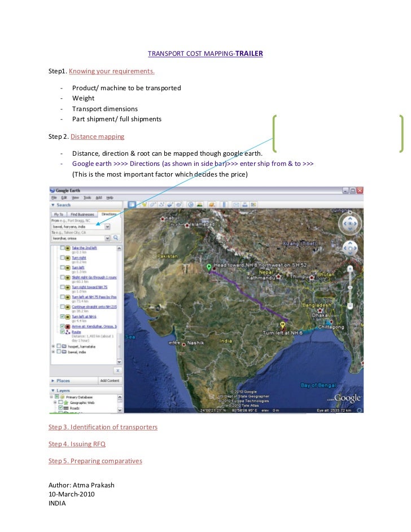The height and width of the screenshot is (532, 411).
Task: Toggle the sidebar show/hide toolbar icon
Action: [132, 204]
